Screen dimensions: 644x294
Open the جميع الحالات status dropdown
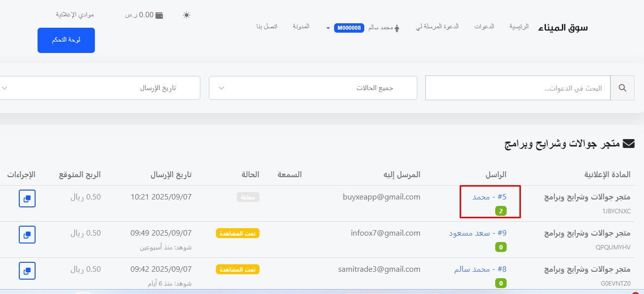click(313, 88)
